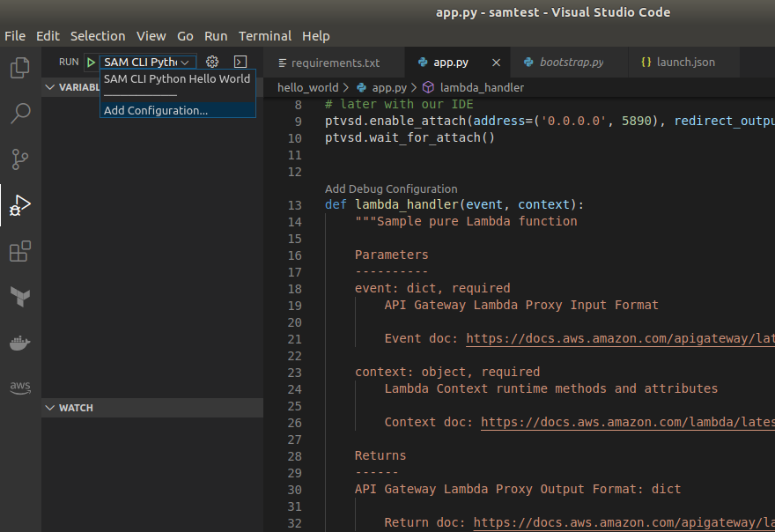Viewport: 775px width, 532px height.
Task: Click app.py in the breadcrumb
Action: click(x=389, y=87)
